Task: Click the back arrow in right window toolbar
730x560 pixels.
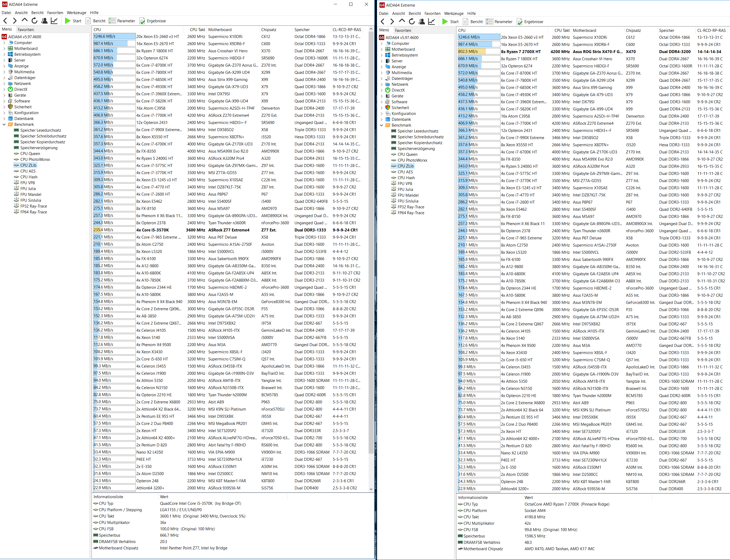Action: (x=382, y=22)
